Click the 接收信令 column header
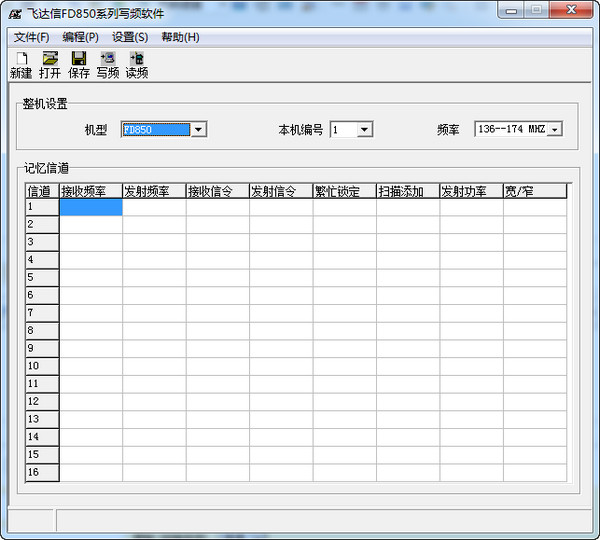 (218, 191)
